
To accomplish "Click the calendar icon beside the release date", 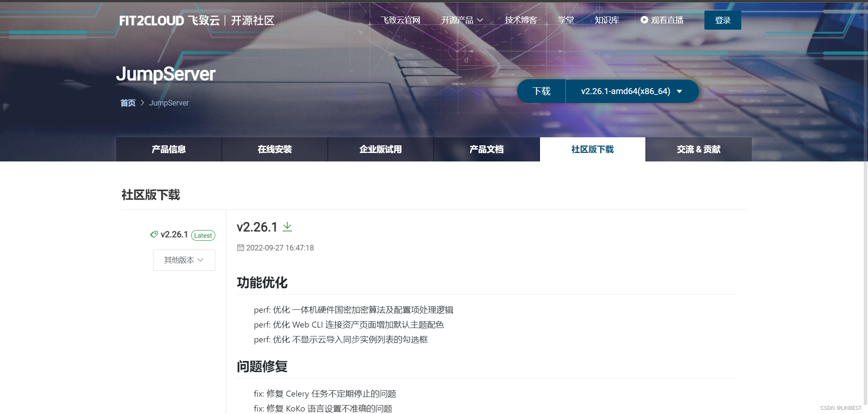I will click(x=240, y=247).
